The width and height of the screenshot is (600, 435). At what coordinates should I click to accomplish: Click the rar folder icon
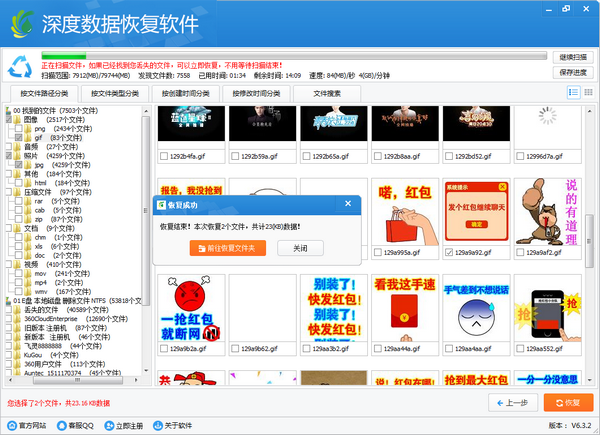[28, 201]
